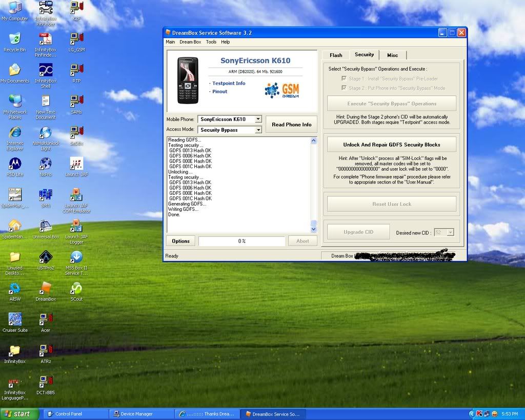Select the ATRz desktop shortcut
The width and height of the screenshot is (525, 420).
coord(46,354)
